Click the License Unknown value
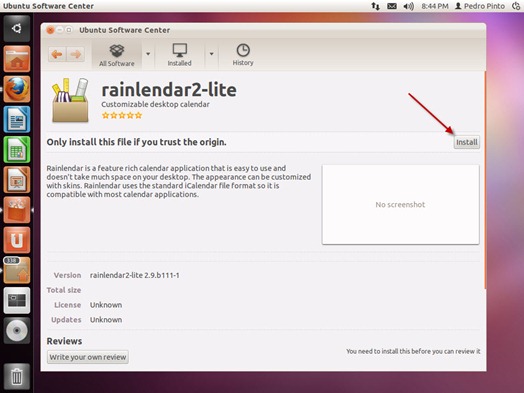524x393 pixels. pyautogui.click(x=106, y=305)
